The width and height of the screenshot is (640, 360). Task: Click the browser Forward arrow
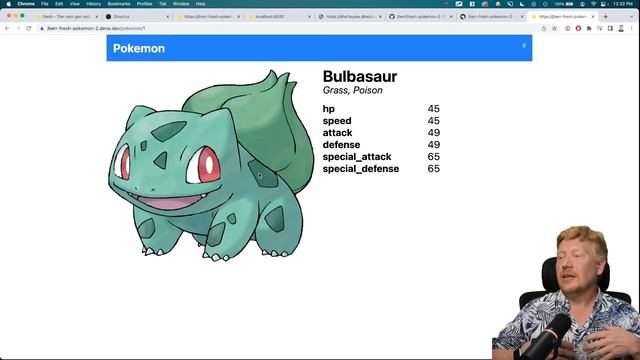[18, 28]
